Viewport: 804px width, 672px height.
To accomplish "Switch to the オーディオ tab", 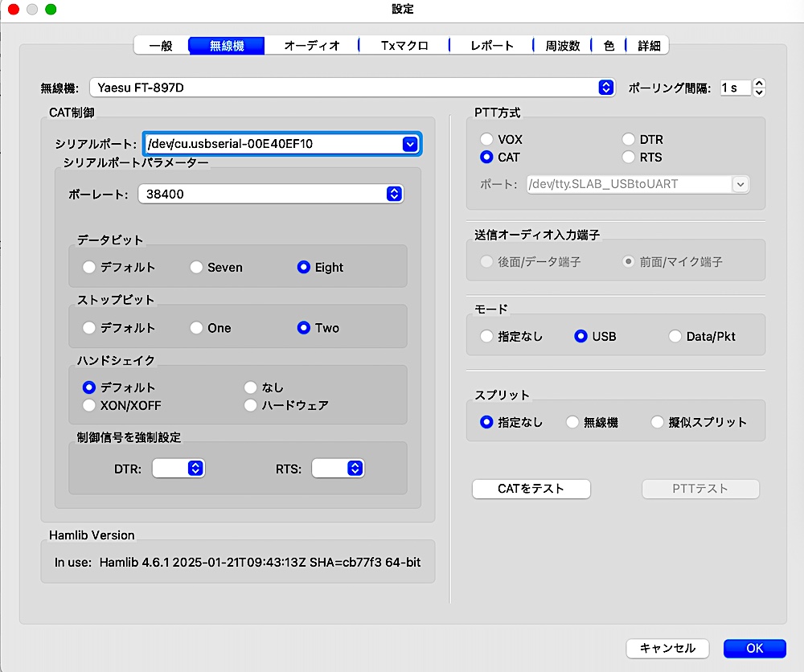I will [x=312, y=46].
